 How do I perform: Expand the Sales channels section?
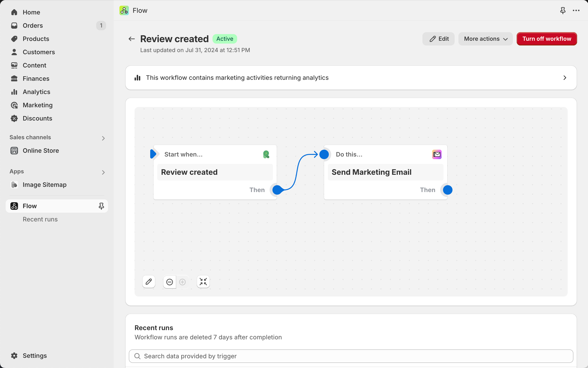point(103,137)
